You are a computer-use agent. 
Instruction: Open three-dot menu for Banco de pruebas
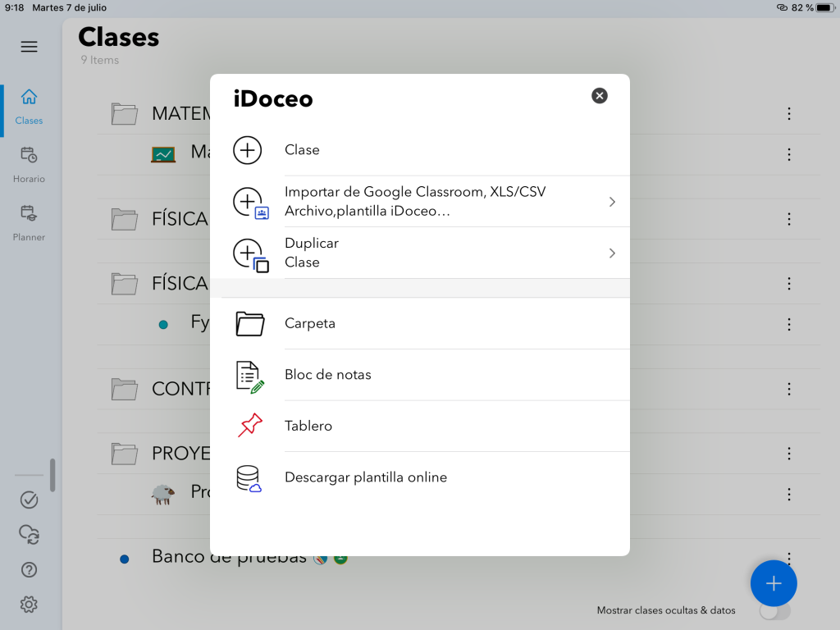[789, 557]
